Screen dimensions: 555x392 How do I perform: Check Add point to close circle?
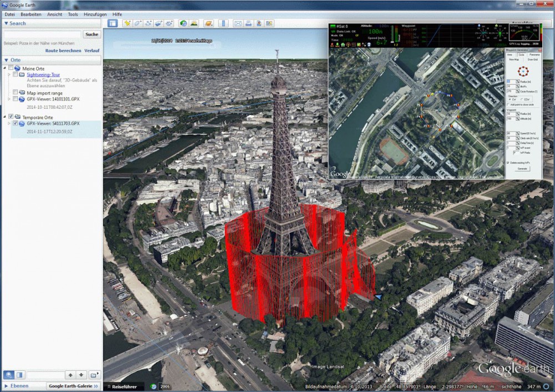[x=508, y=104]
